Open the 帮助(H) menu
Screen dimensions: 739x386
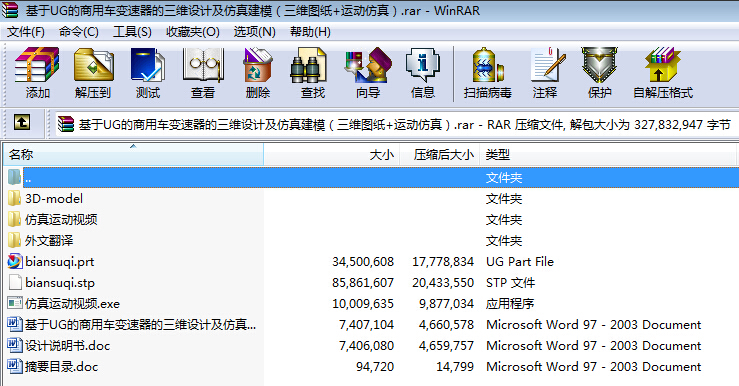tap(310, 32)
